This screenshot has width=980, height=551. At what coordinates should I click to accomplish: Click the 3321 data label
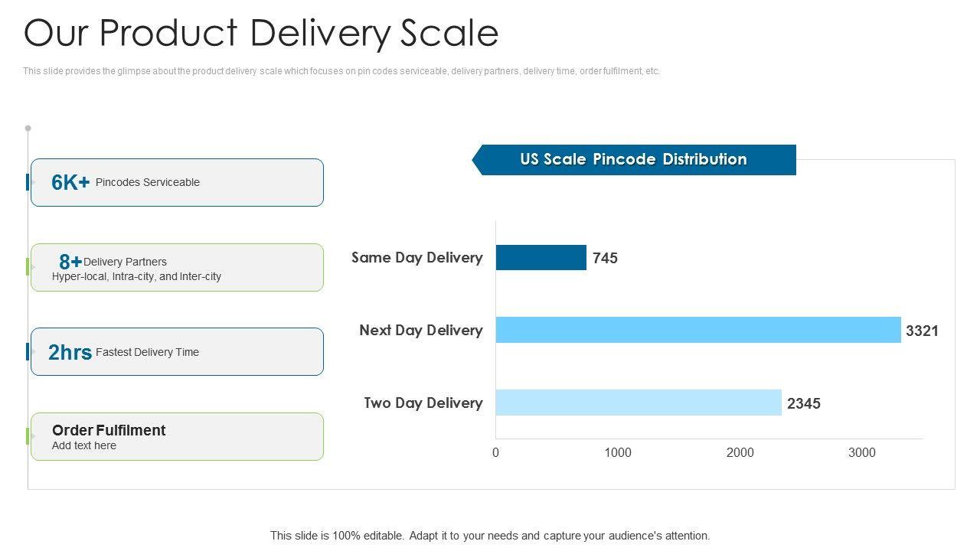tap(922, 331)
